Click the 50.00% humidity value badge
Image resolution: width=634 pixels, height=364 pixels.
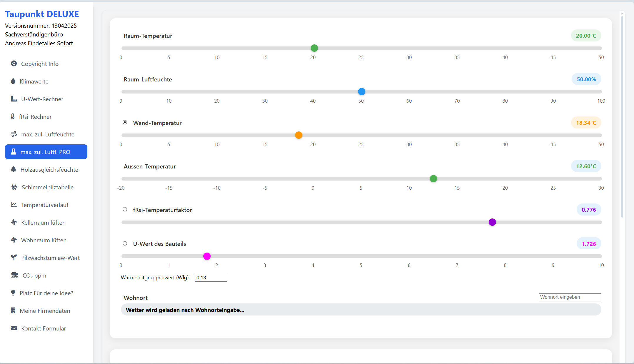(x=586, y=79)
